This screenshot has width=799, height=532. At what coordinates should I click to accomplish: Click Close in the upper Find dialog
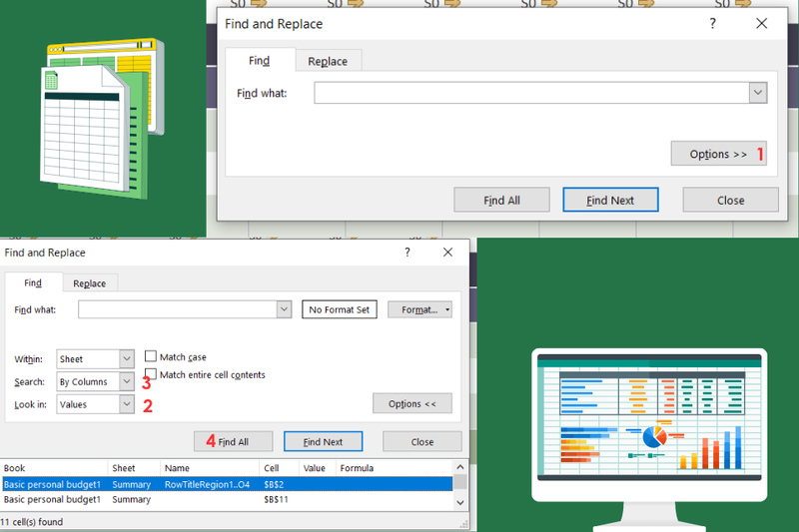click(x=730, y=200)
